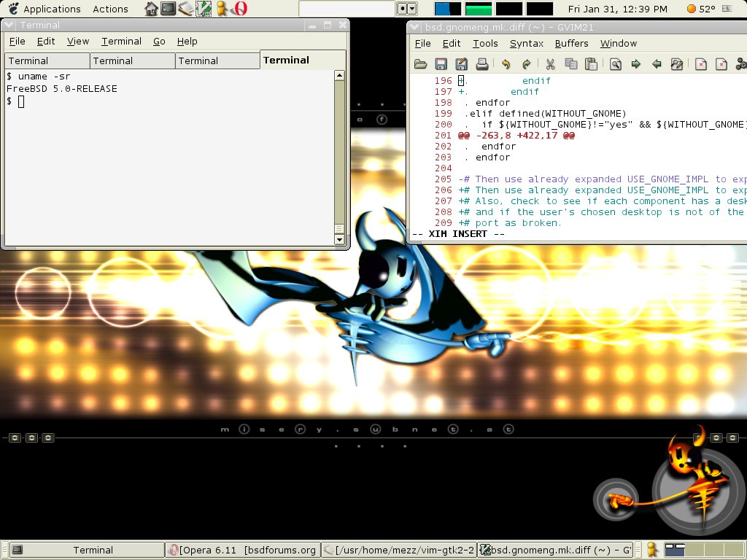This screenshot has width=747, height=560.
Task: Click the Copy icon in the GVIM toolbar
Action: 570,64
